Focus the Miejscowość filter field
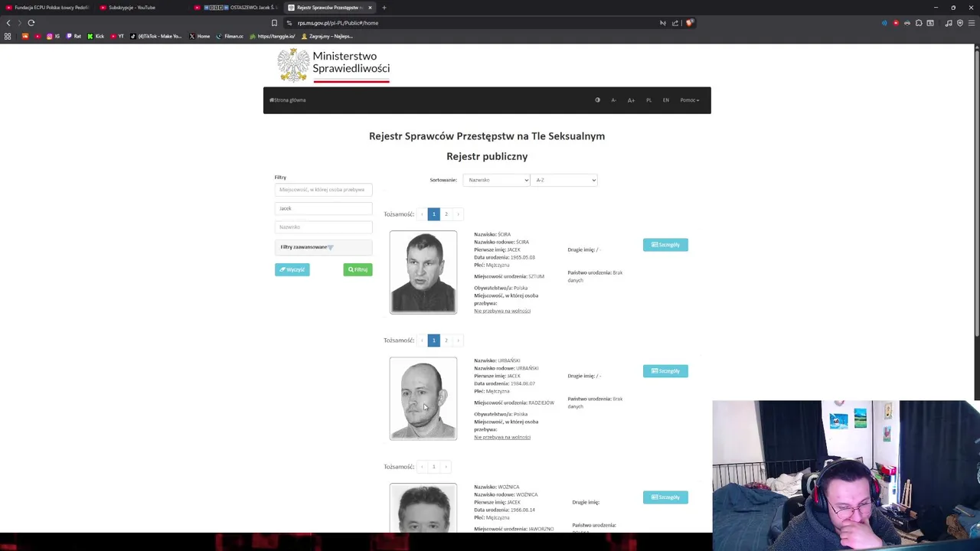This screenshot has height=551, width=980. click(x=323, y=190)
